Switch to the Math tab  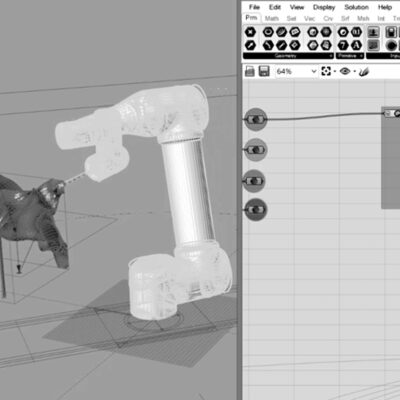(272, 18)
